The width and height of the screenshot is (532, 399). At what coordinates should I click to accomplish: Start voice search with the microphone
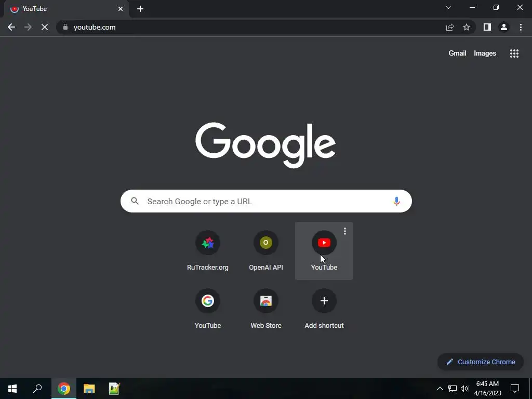396,201
